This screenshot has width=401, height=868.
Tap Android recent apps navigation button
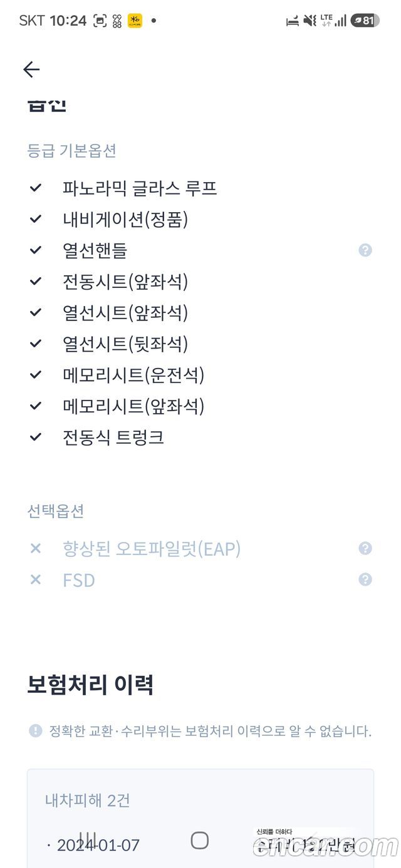(x=88, y=840)
